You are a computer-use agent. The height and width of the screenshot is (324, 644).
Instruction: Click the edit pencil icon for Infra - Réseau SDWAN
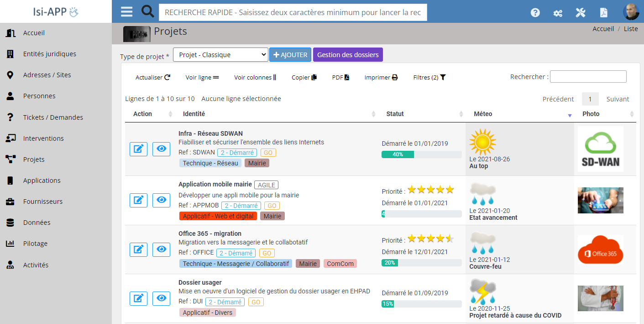click(138, 149)
